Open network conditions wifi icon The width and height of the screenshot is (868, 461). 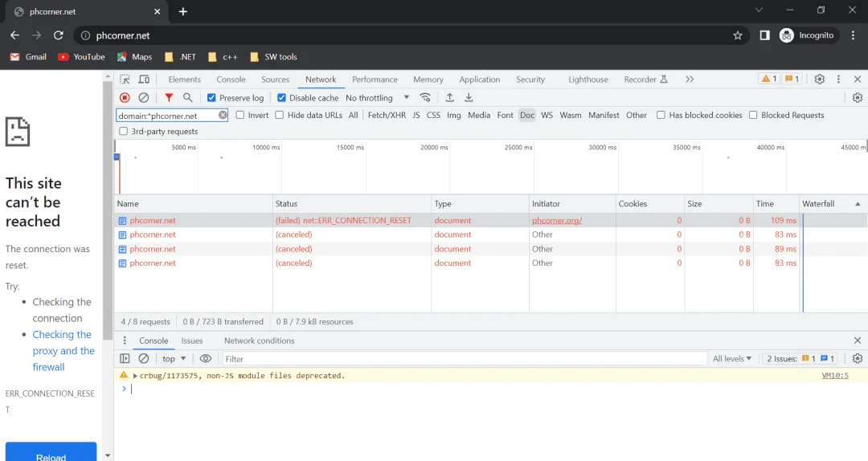pyautogui.click(x=425, y=97)
